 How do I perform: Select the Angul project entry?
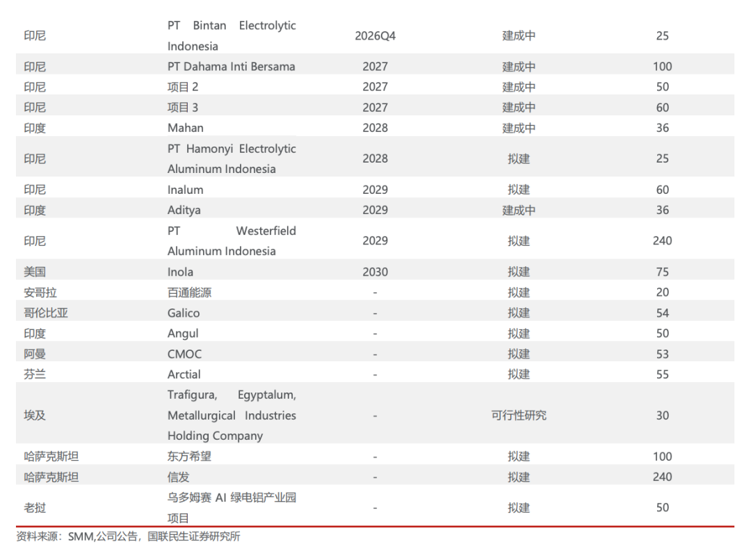click(182, 333)
